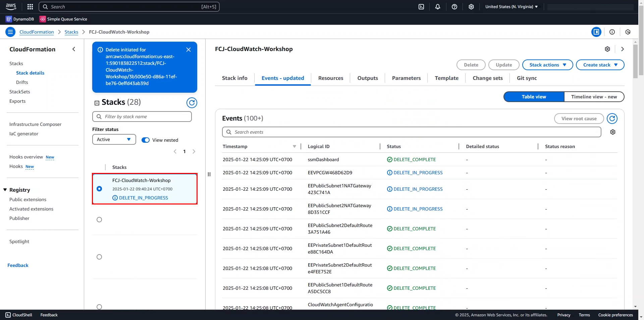Launch CloudShell from top bar icon
This screenshot has width=644, height=320.
(x=421, y=7)
